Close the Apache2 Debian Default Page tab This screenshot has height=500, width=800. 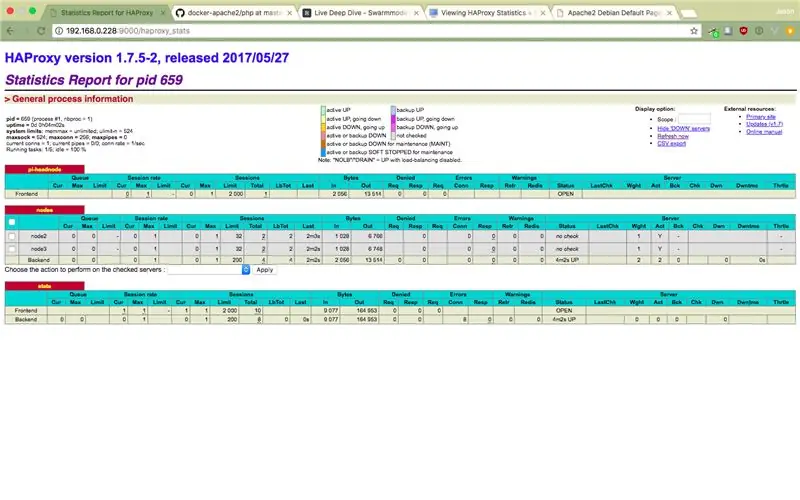pos(669,13)
